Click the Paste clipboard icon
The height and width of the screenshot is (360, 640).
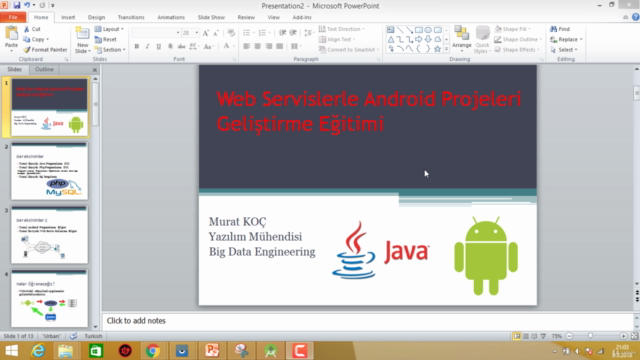[11, 33]
